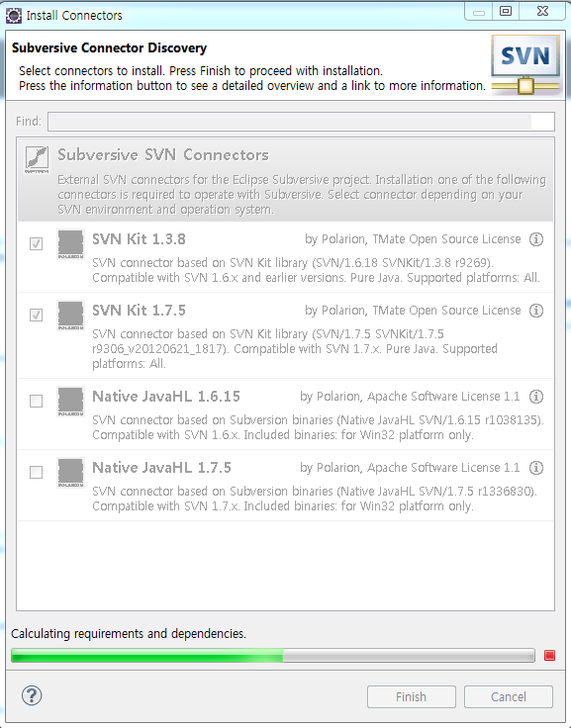Click the red stop operation button
571x728 pixels.
(549, 656)
